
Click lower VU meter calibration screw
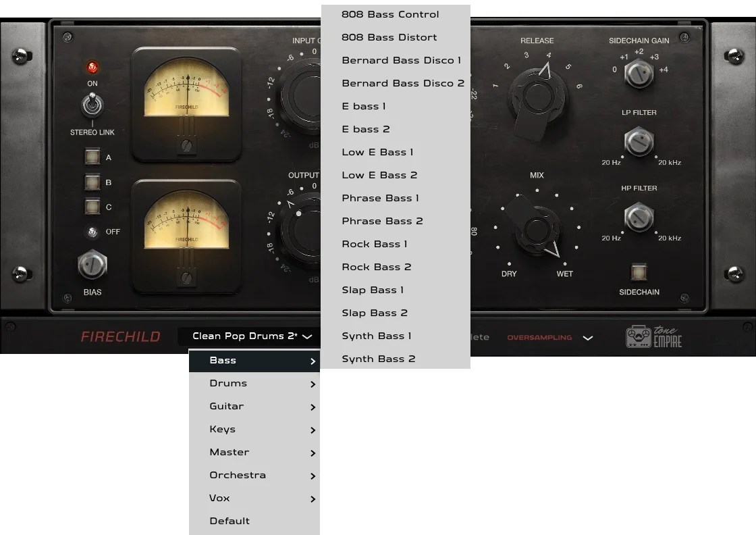[x=186, y=278]
